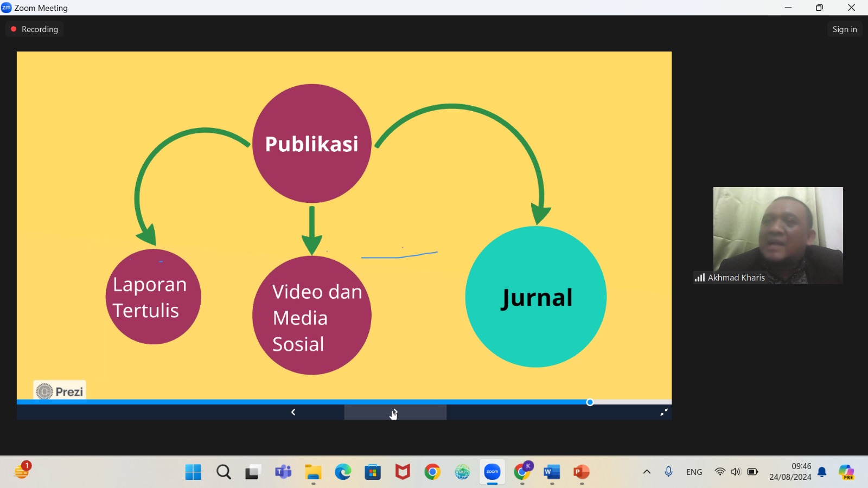Screen dimensions: 868x488
Task: Open Word from the taskbar
Action: pos(552,472)
